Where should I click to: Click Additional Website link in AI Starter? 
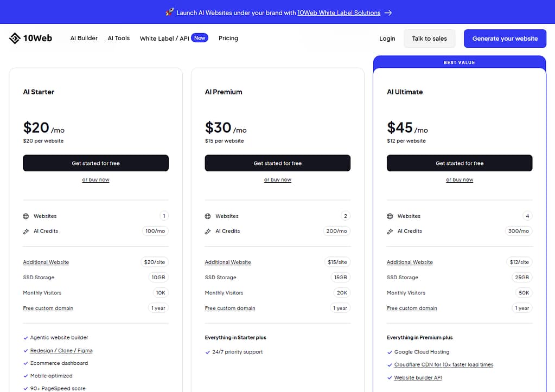pos(46,262)
